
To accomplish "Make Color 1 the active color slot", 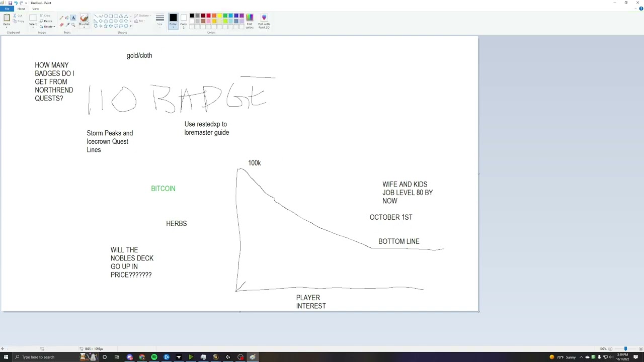I will (173, 21).
